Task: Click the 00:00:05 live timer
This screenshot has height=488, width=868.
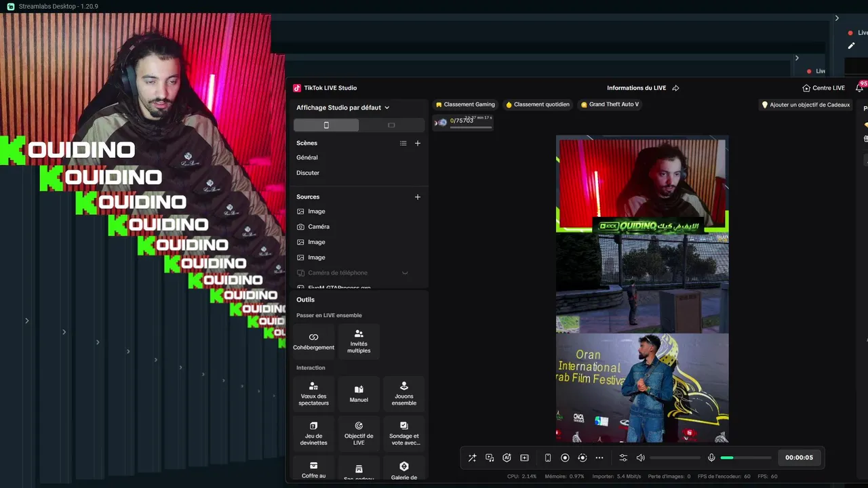Action: (799, 457)
